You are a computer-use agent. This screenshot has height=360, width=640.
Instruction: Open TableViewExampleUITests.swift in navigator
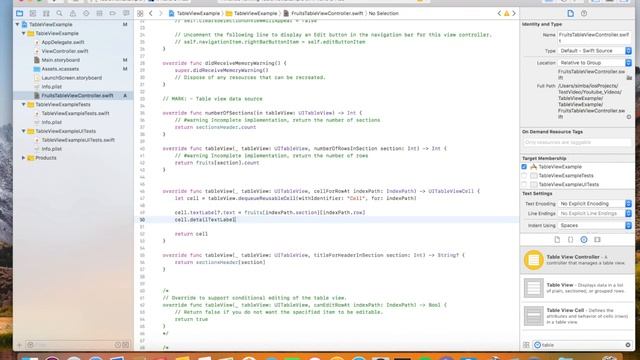pyautogui.click(x=78, y=140)
